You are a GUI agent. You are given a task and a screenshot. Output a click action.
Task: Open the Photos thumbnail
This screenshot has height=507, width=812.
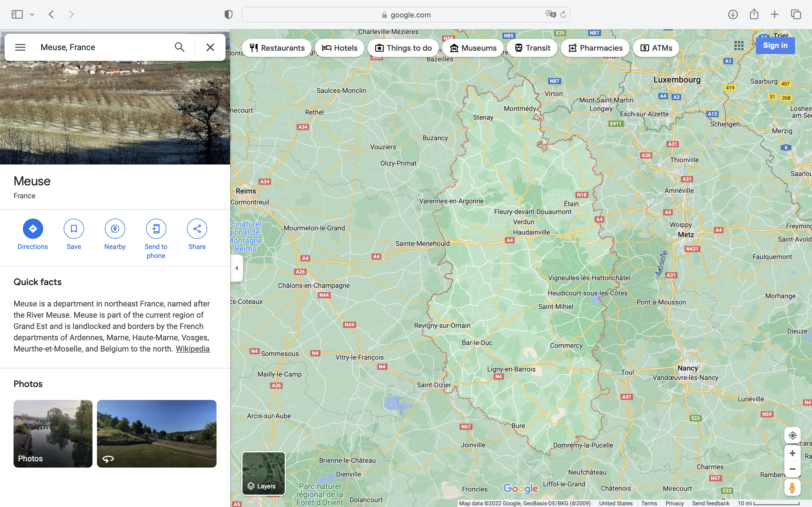coord(53,433)
